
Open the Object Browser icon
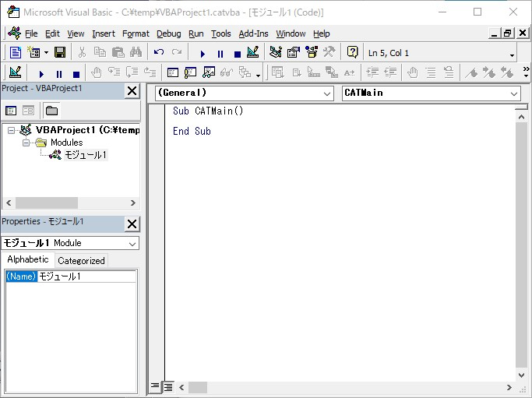pyautogui.click(x=312, y=53)
